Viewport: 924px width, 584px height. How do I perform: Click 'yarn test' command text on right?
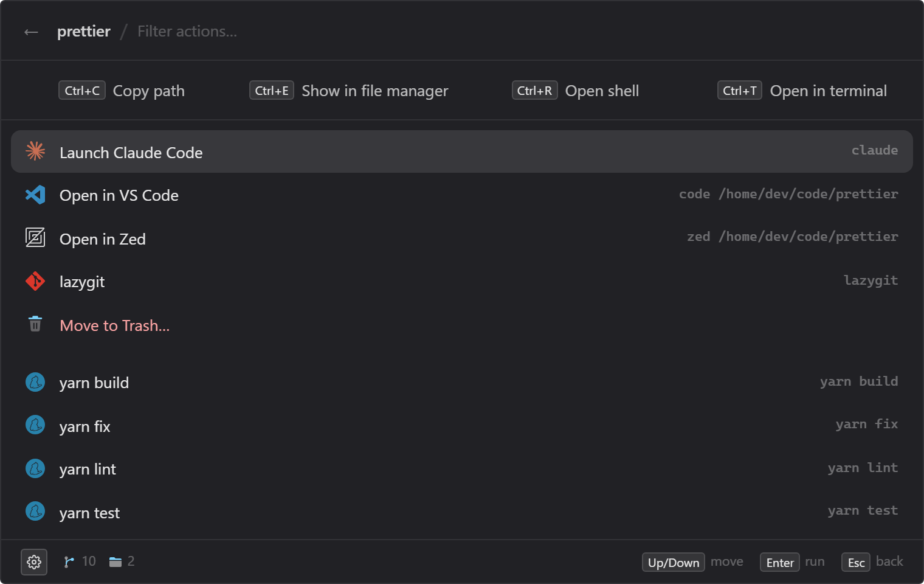[863, 510]
